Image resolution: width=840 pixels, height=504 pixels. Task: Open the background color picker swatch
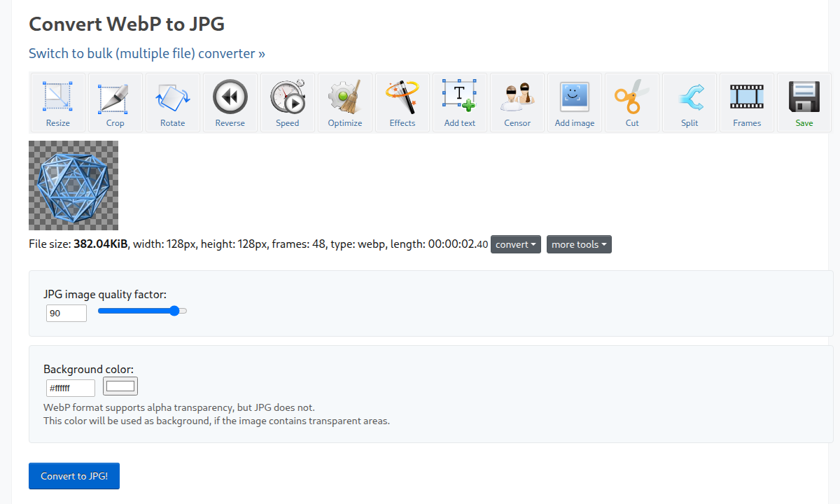(x=120, y=386)
